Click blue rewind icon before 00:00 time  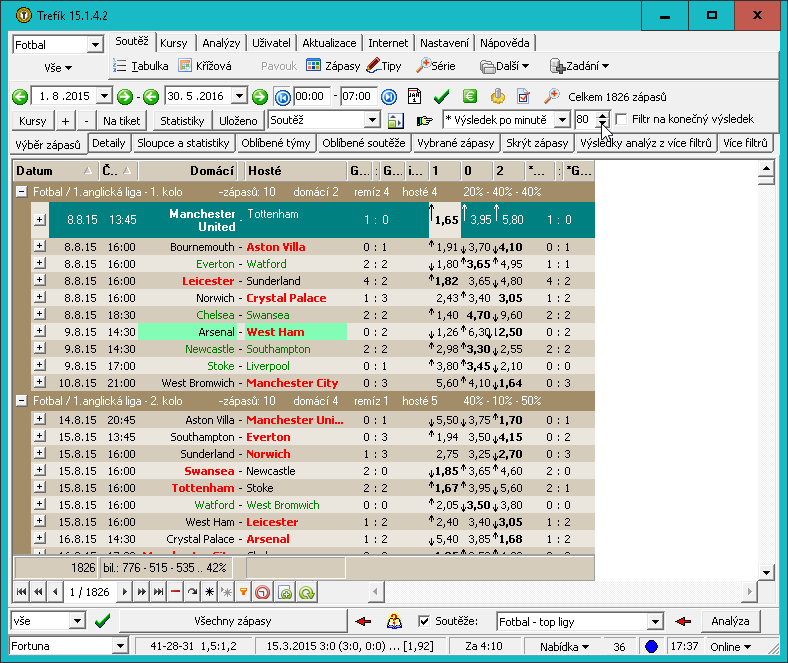pyautogui.click(x=282, y=97)
